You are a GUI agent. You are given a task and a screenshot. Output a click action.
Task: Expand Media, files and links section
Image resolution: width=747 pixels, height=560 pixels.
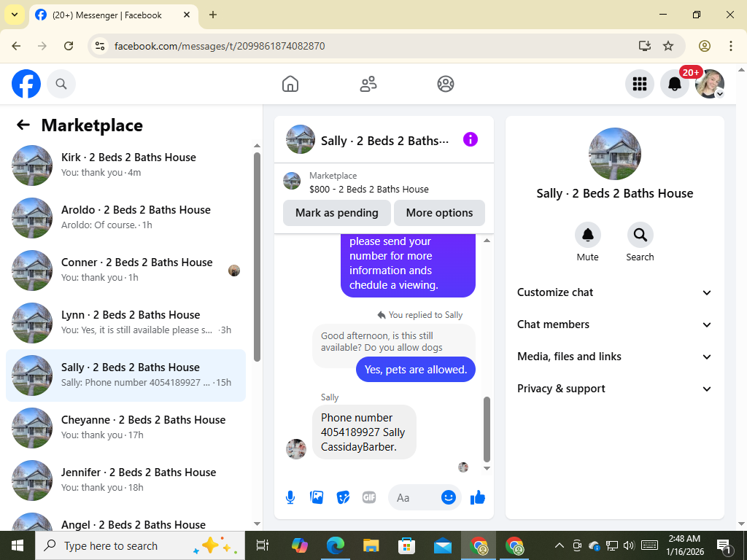(x=614, y=357)
